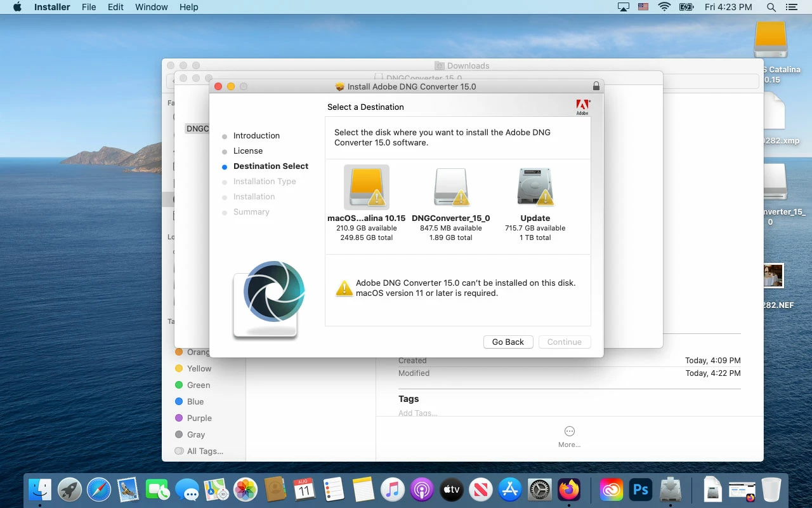The height and width of the screenshot is (508, 812).
Task: Open News from the Dock
Action: (x=481, y=490)
